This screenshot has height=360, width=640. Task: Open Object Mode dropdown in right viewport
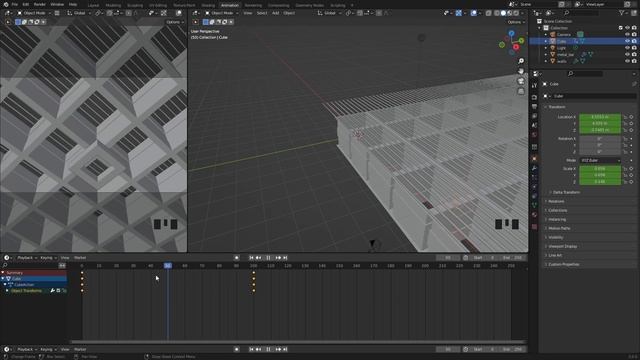(x=222, y=13)
